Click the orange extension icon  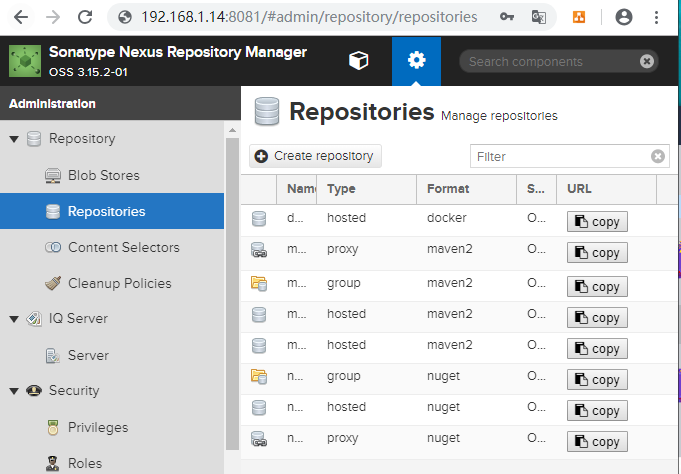(x=579, y=17)
